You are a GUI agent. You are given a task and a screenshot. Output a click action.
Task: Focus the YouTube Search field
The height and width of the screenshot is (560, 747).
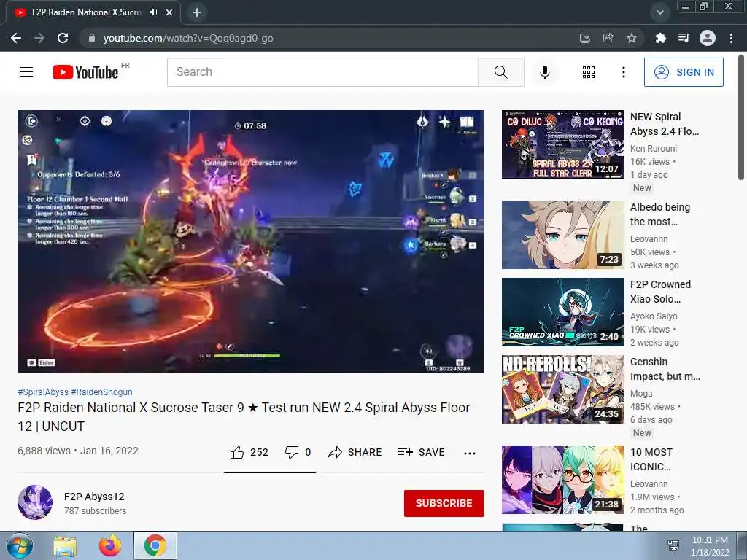(x=322, y=72)
